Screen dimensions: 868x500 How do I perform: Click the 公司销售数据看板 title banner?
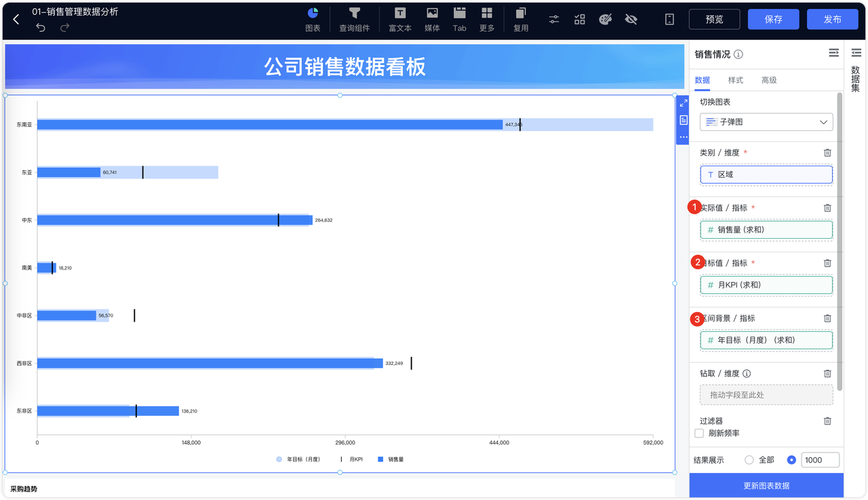pos(344,66)
